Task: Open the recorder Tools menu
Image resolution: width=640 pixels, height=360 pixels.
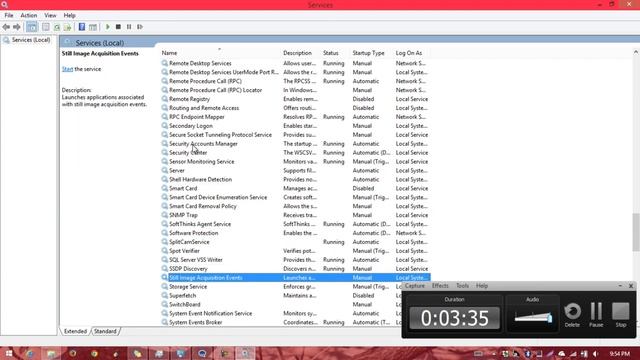Action: click(462, 286)
